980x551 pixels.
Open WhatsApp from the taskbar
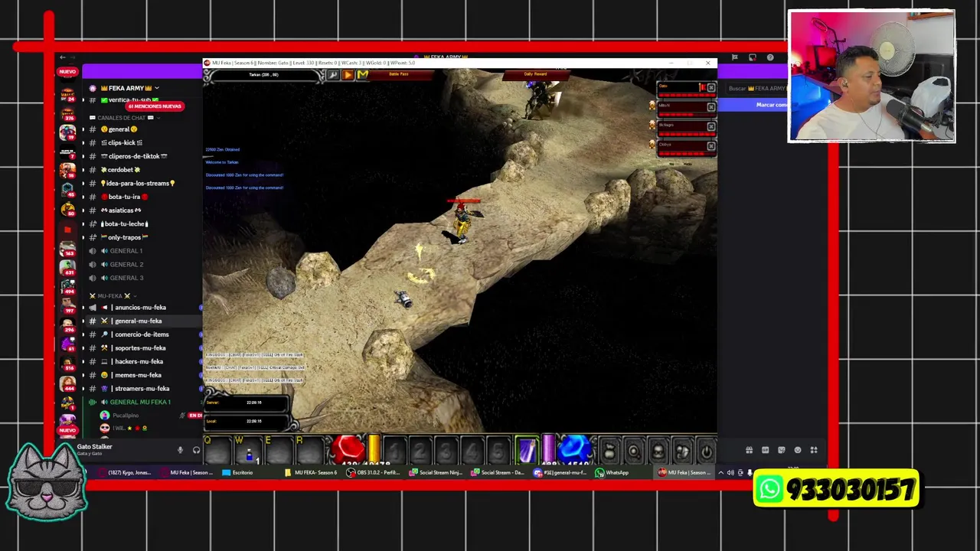point(612,472)
